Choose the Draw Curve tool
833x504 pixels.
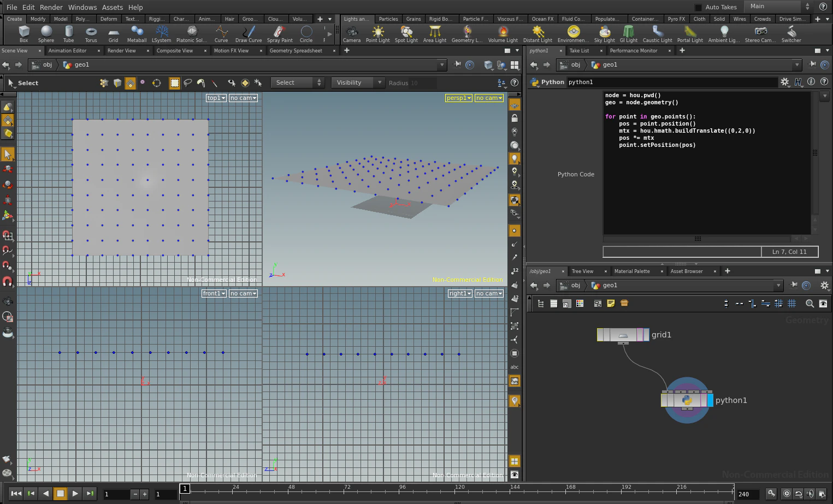[x=249, y=34]
